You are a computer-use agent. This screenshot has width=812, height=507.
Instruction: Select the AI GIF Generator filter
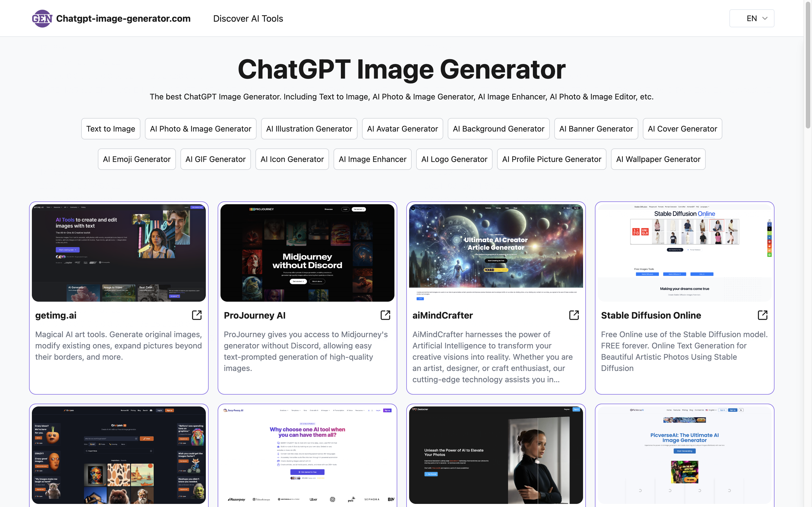(215, 159)
